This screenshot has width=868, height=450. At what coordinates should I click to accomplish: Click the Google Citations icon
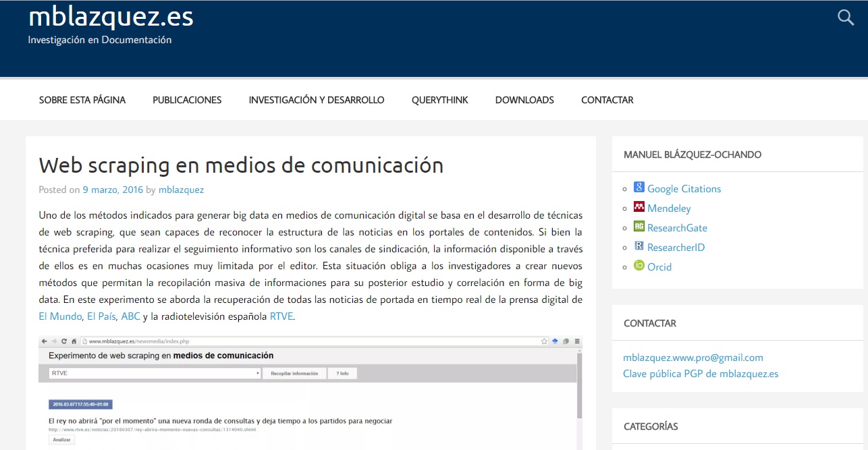639,188
